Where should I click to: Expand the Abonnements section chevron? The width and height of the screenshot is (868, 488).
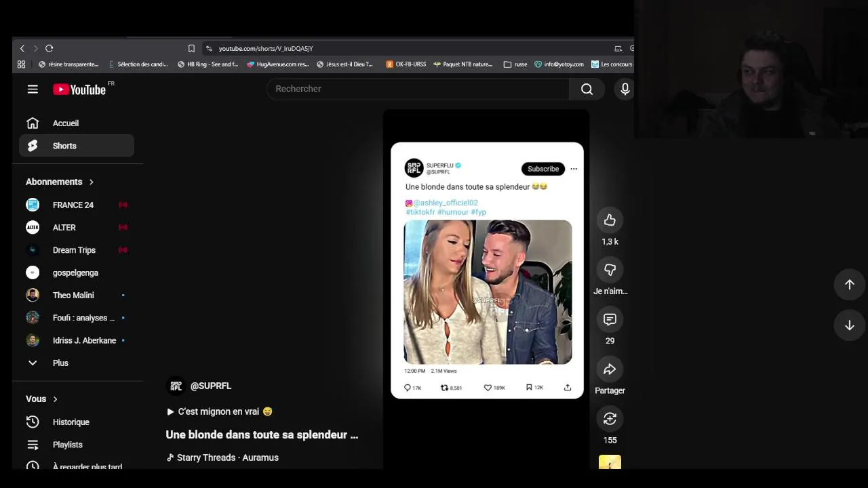(91, 182)
